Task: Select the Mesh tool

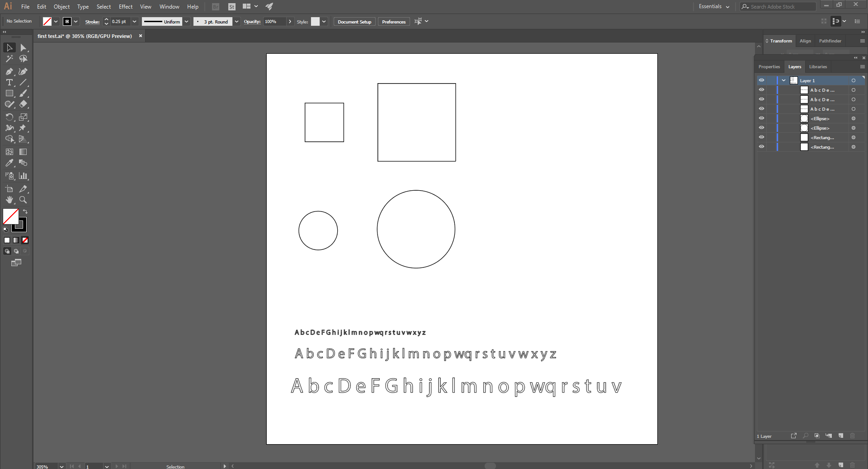Action: [9, 152]
